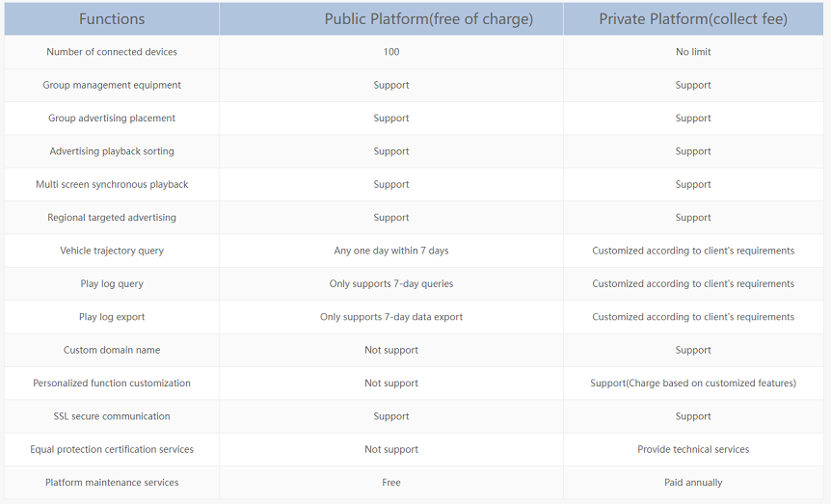Select Group management equipment row label
Viewport: 831px width, 504px height.
[112, 86]
